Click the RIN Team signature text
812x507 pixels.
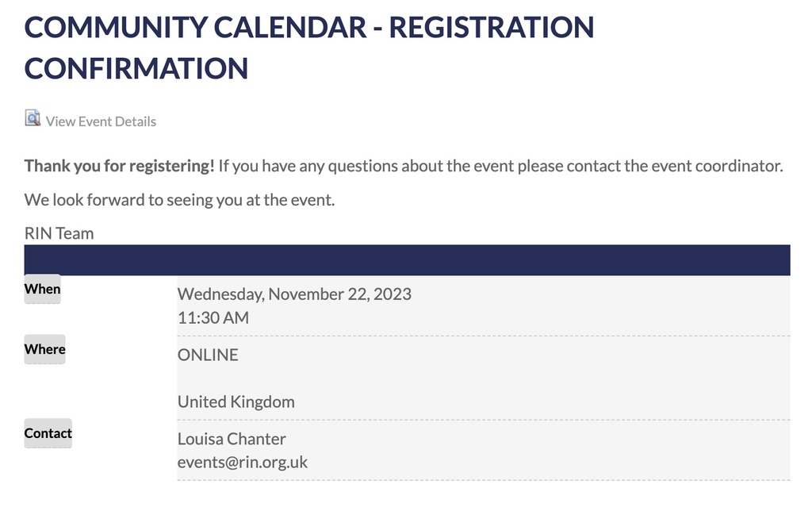tap(59, 233)
